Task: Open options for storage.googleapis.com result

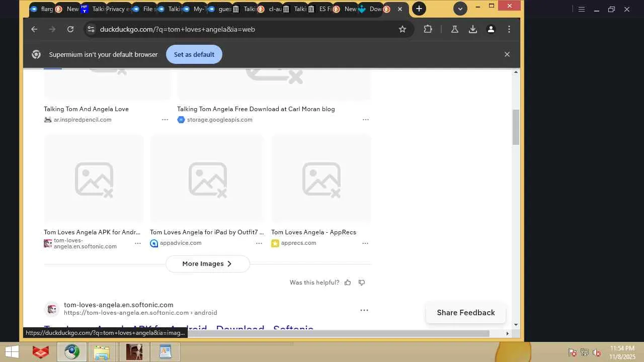Action: coord(365,120)
